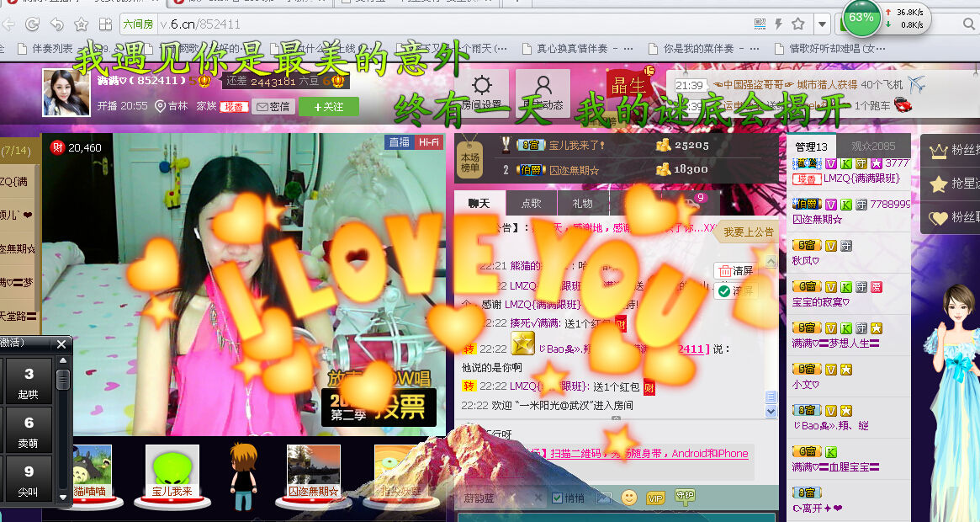Click the airplane gift icon in ticker
This screenshot has width=980, height=522.
(916, 84)
